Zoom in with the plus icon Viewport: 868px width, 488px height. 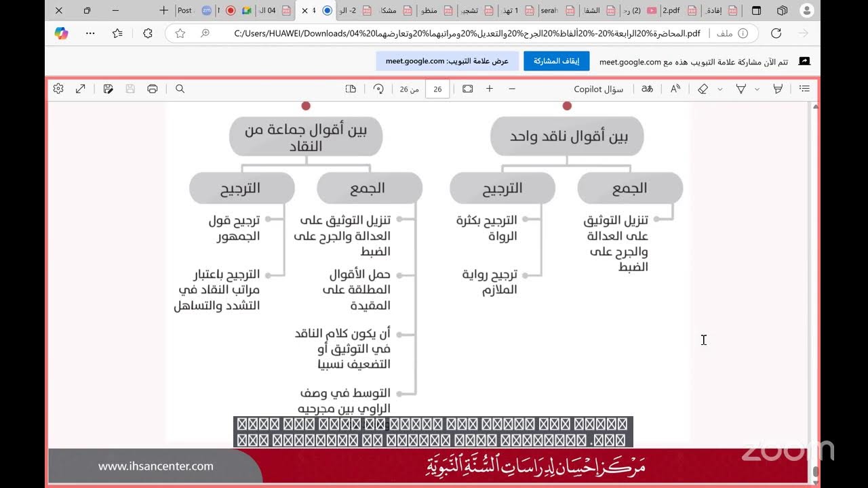[x=490, y=89]
